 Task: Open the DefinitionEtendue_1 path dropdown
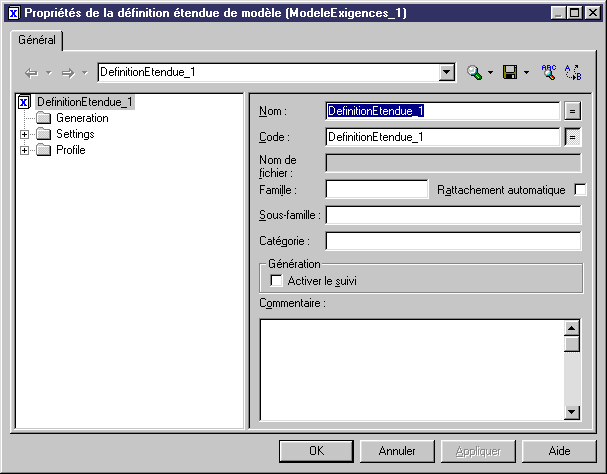(447, 73)
